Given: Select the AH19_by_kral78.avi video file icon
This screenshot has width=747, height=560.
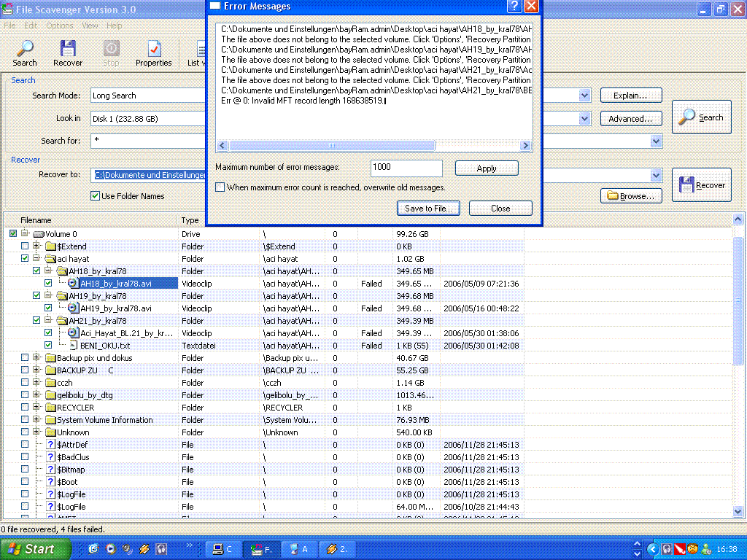Looking at the screenshot, I should click(72, 308).
